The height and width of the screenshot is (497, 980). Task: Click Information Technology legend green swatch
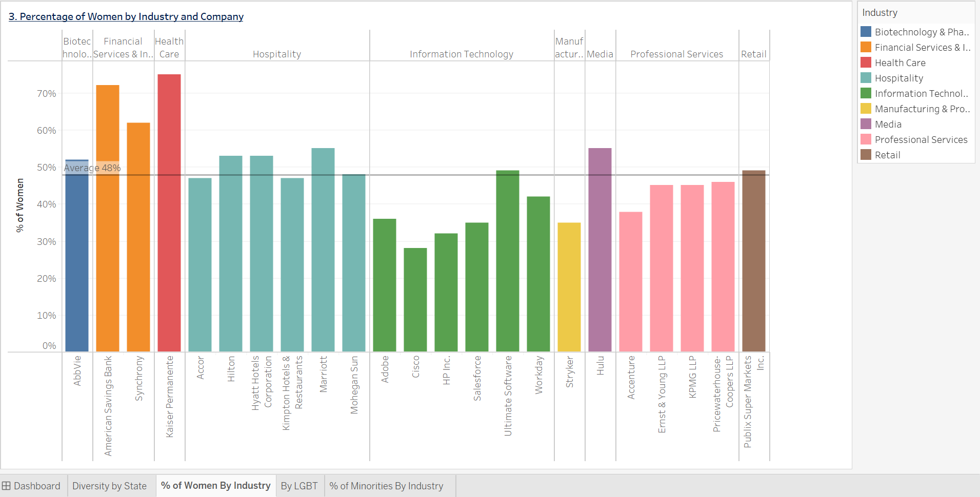(x=866, y=93)
